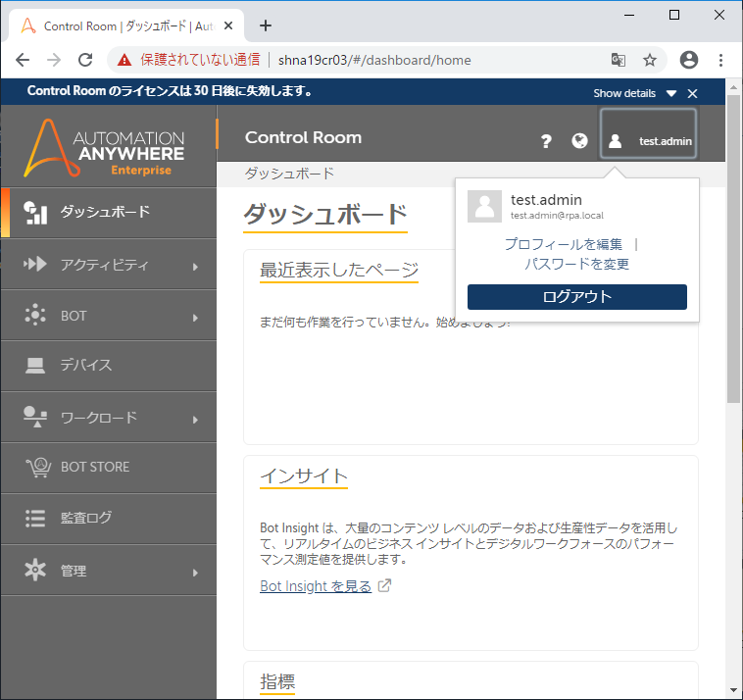This screenshot has height=700, width=743.
Task: Open a new browser tab
Action: pos(266,25)
